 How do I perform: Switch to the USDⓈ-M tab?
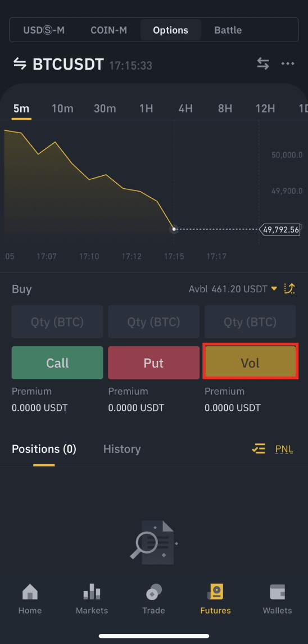click(x=44, y=30)
